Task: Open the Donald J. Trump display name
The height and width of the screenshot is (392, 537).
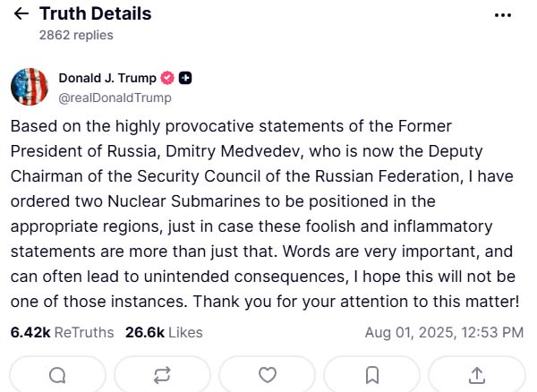Action: point(107,78)
